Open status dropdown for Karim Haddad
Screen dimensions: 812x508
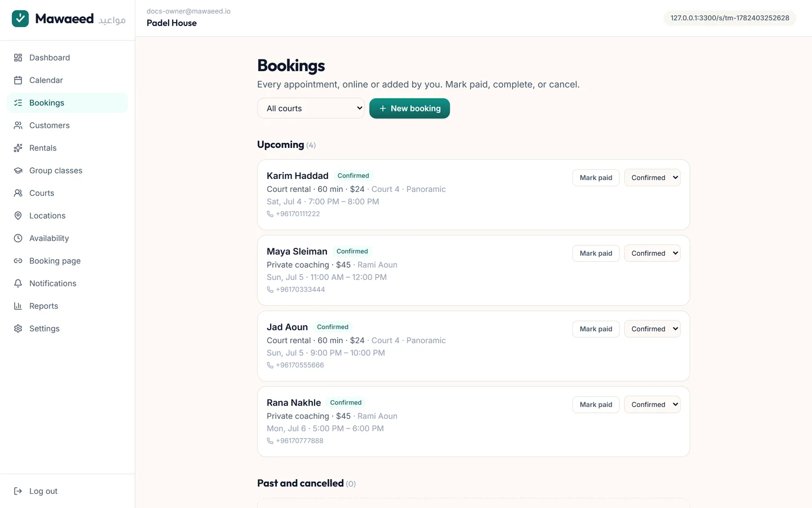652,178
